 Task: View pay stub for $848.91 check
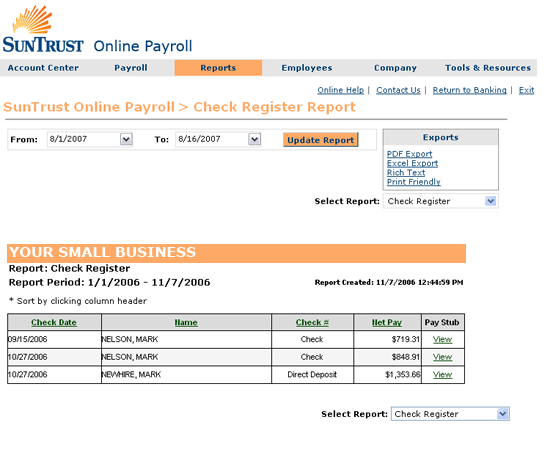tap(442, 357)
